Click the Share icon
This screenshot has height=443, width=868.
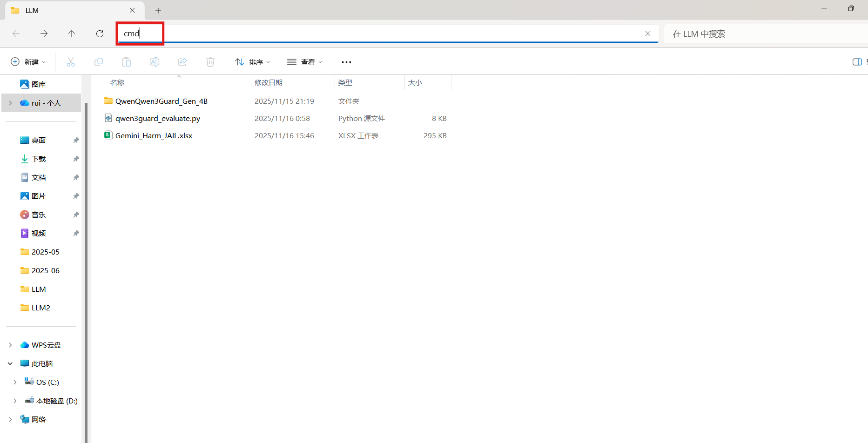[x=182, y=61]
